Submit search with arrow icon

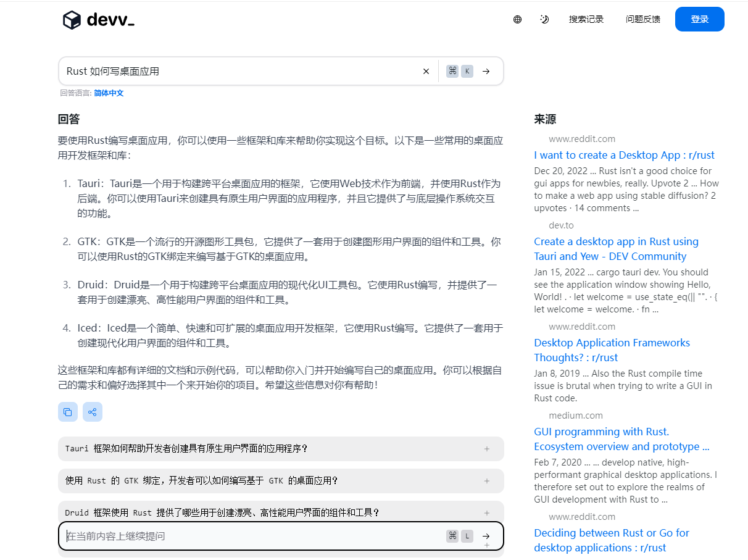pyautogui.click(x=486, y=71)
